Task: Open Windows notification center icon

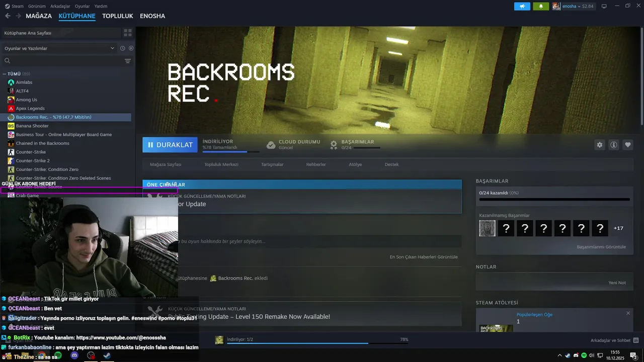Action: [633, 355]
